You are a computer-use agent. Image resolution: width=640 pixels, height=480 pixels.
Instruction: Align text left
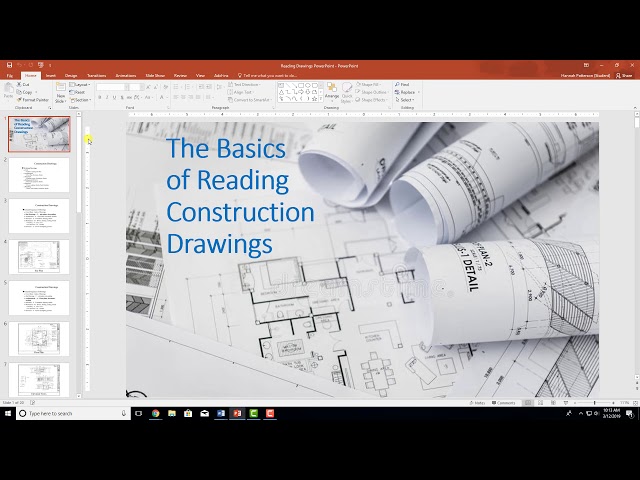[x=176, y=98]
